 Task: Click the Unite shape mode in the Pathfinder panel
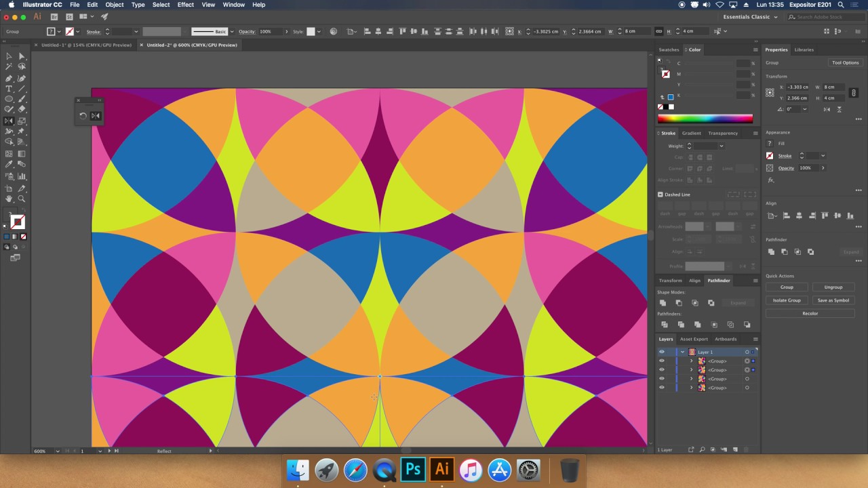[663, 303]
